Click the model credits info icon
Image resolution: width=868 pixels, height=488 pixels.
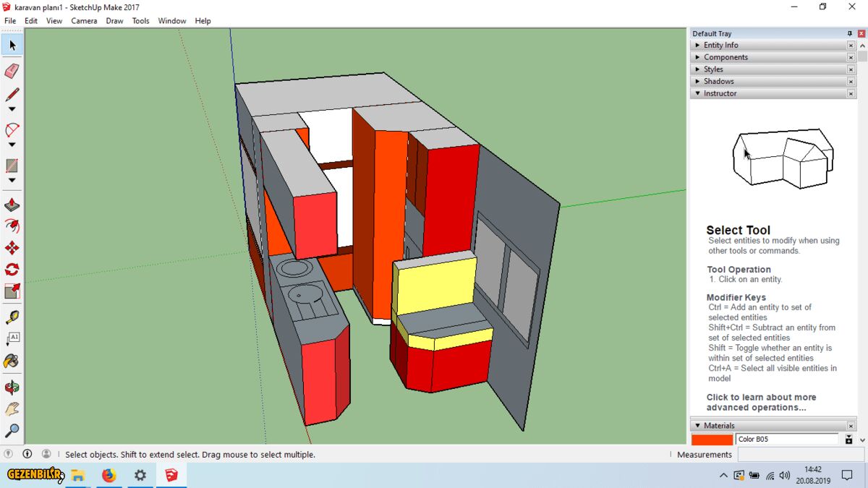click(x=27, y=454)
